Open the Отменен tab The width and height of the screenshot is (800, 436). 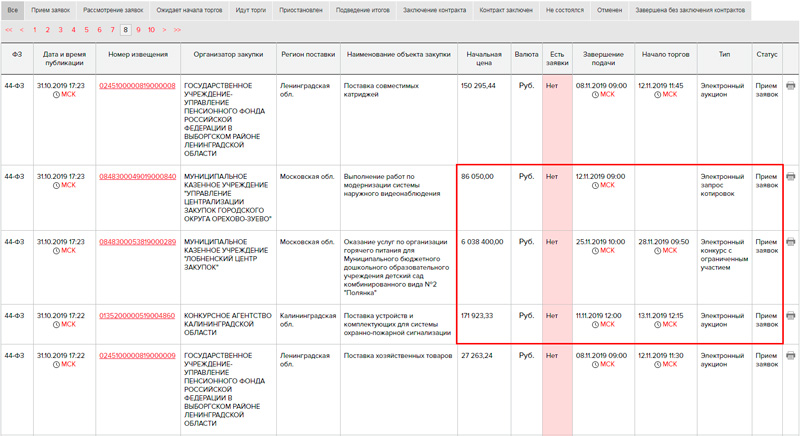click(610, 10)
